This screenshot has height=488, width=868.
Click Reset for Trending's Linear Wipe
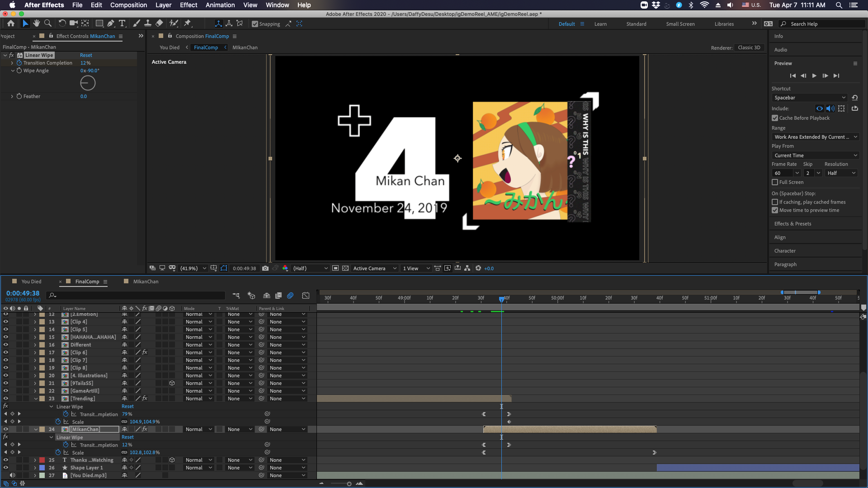point(127,406)
